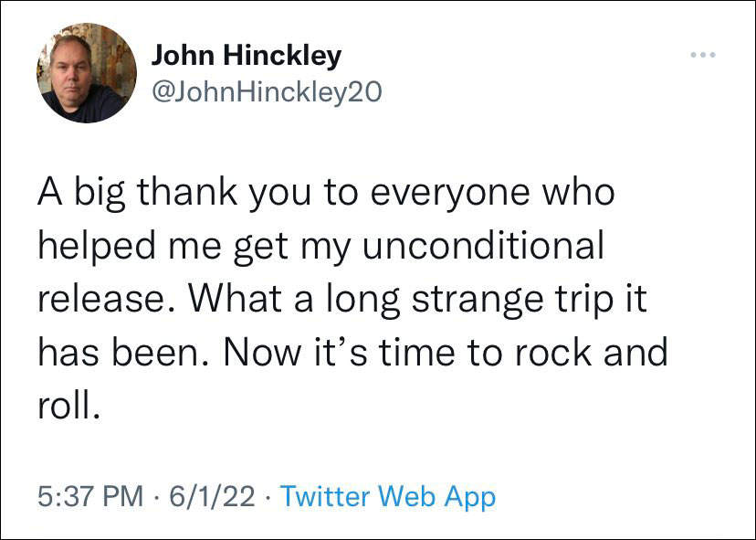756x540 pixels.
Task: Open the John Hinckley display name
Action: [x=246, y=56]
